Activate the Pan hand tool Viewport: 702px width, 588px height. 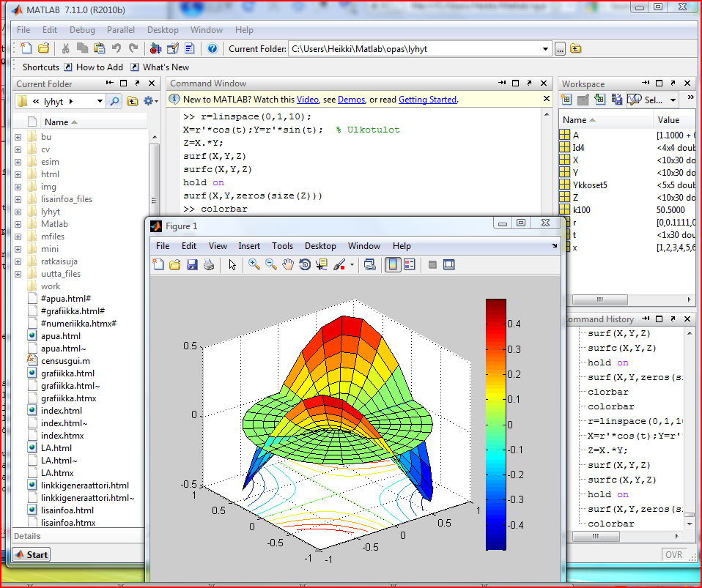288,265
